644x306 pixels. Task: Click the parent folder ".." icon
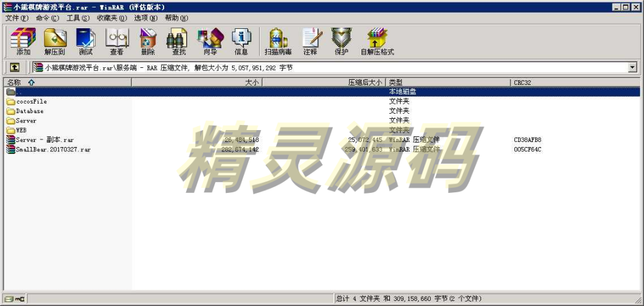[11, 92]
